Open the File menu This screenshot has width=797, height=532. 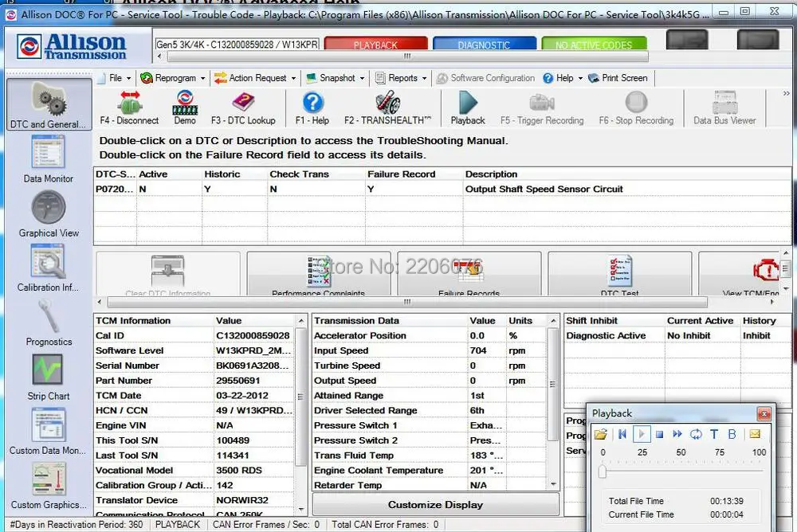click(116, 78)
